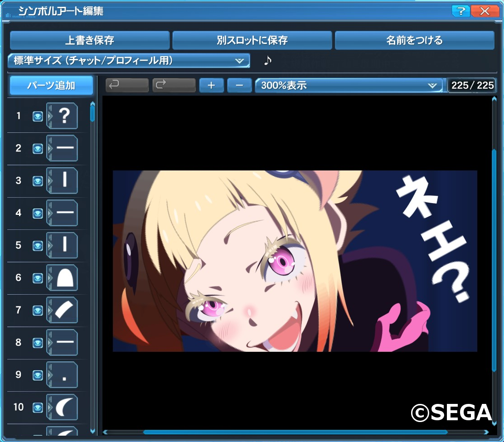Click 別スロットに保存 to save to another slot

point(252,40)
